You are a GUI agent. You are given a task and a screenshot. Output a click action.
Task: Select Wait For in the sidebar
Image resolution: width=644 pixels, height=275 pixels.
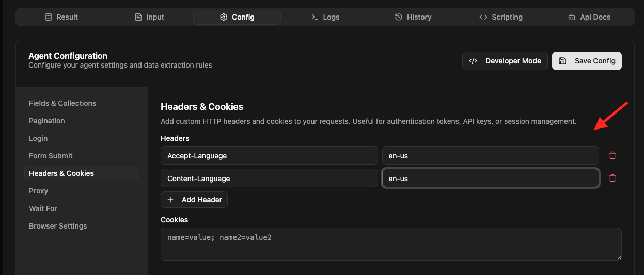(43, 208)
